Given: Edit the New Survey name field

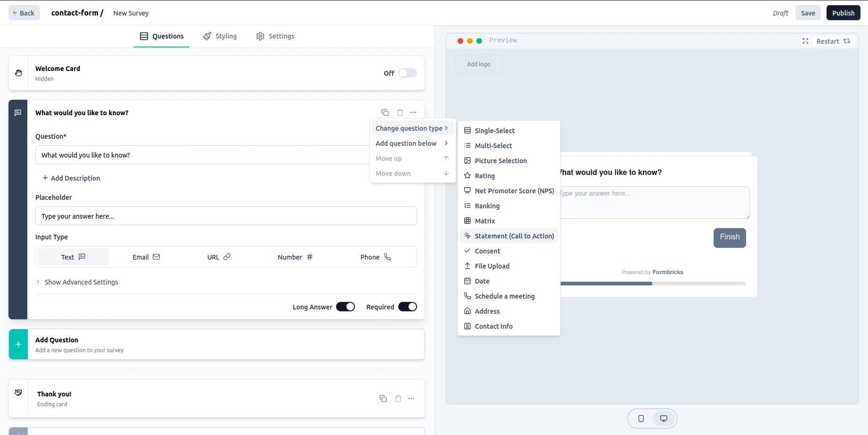Looking at the screenshot, I should coord(131,13).
